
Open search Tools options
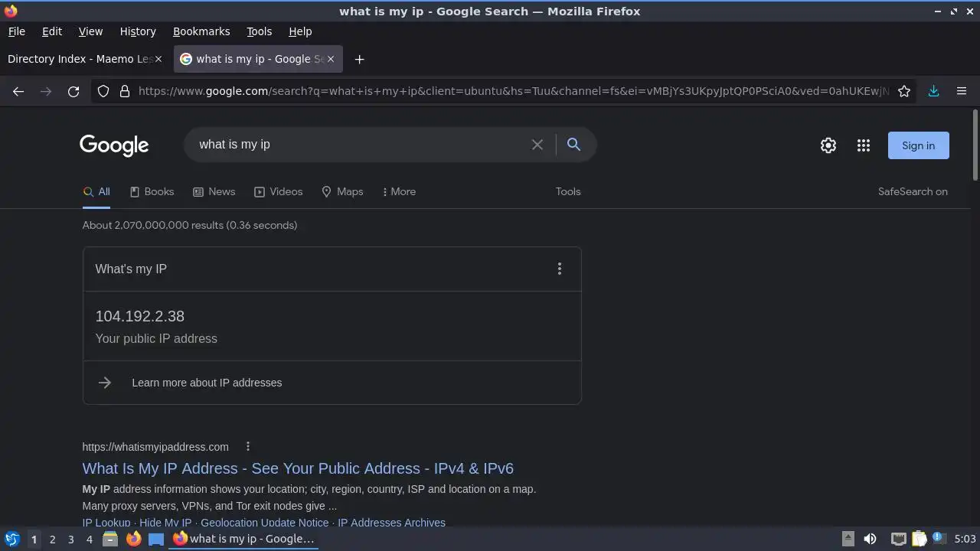coord(568,191)
